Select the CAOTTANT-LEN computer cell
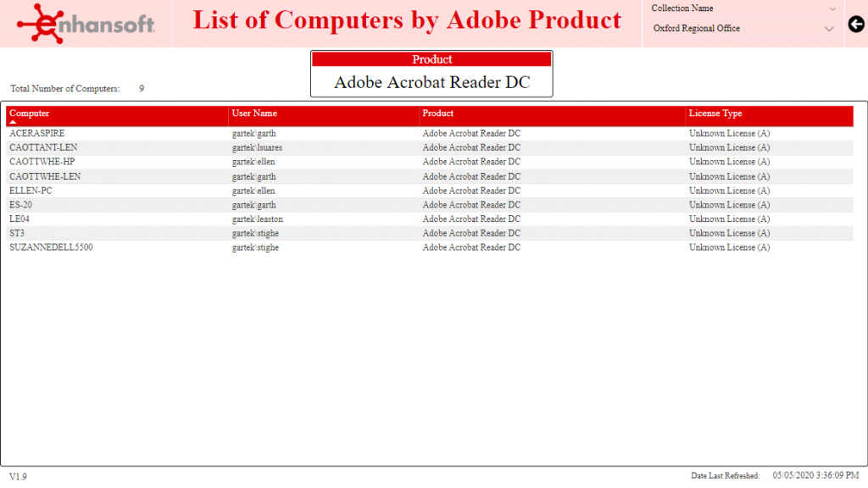Image resolution: width=868 pixels, height=488 pixels. click(43, 147)
